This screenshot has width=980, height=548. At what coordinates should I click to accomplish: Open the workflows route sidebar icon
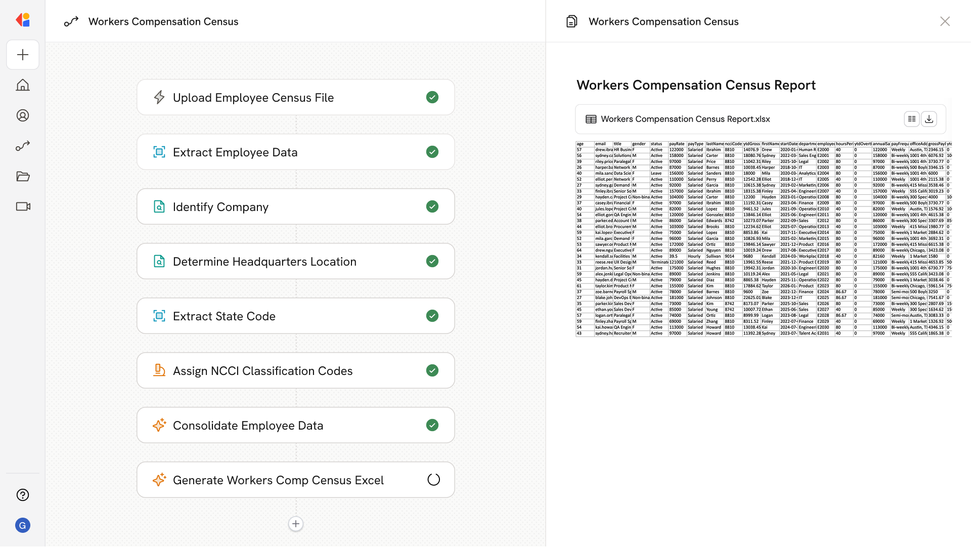23,146
